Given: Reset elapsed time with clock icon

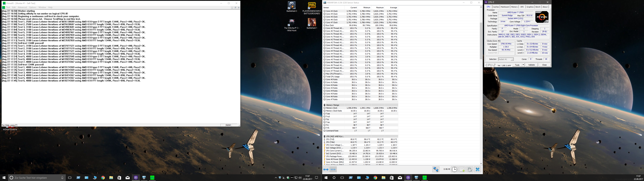Looking at the screenshot, I should tap(454, 169).
